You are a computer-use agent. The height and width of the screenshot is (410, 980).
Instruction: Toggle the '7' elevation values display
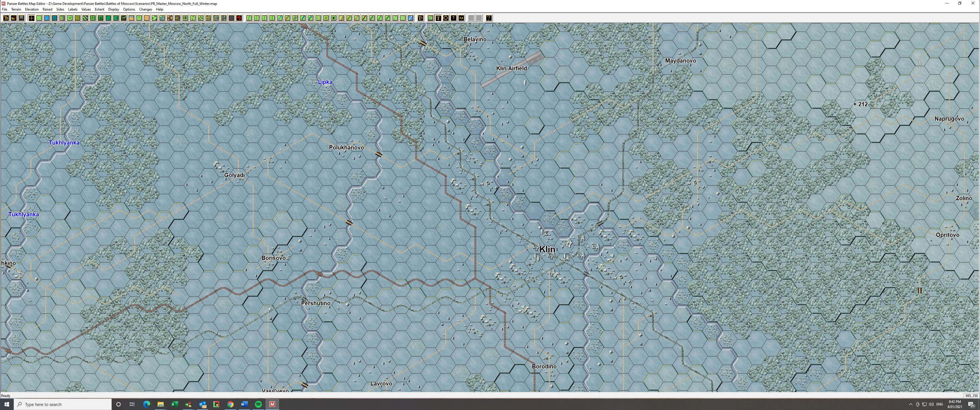tap(454, 18)
